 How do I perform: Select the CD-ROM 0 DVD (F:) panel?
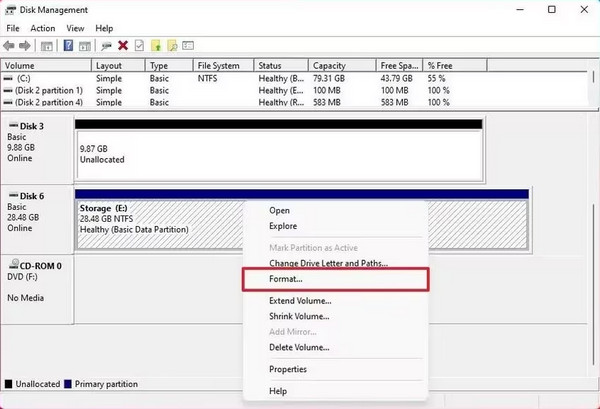[37, 290]
